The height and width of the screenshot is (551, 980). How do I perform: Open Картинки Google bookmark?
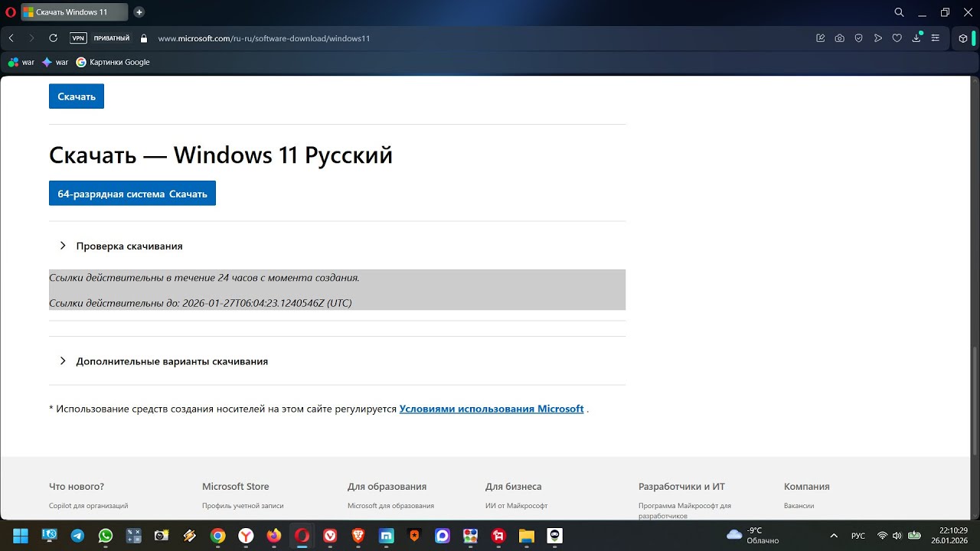point(113,62)
